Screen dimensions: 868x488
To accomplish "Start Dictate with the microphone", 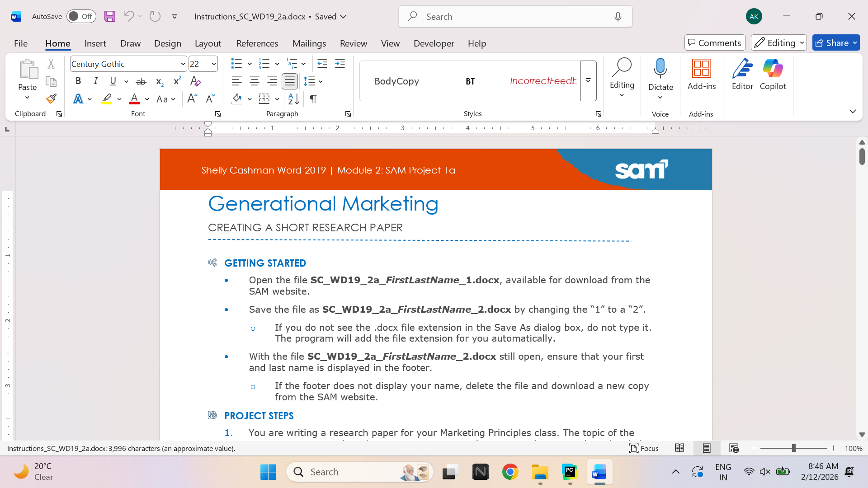I will coord(660,69).
